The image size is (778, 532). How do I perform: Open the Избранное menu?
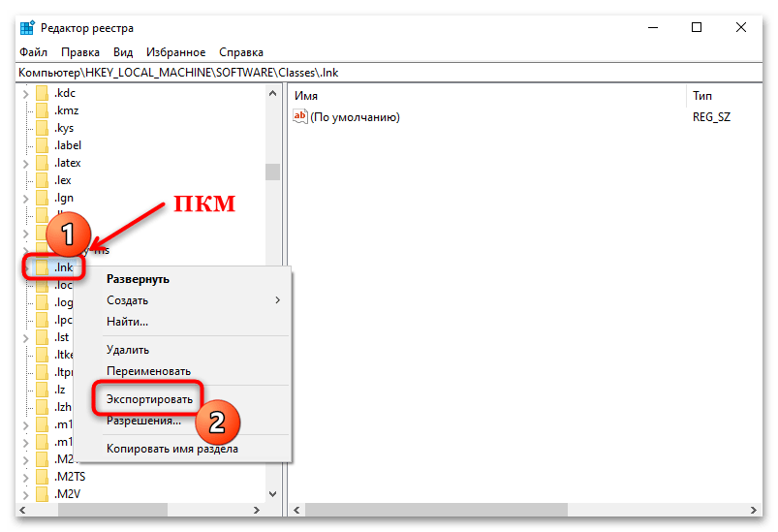175,51
